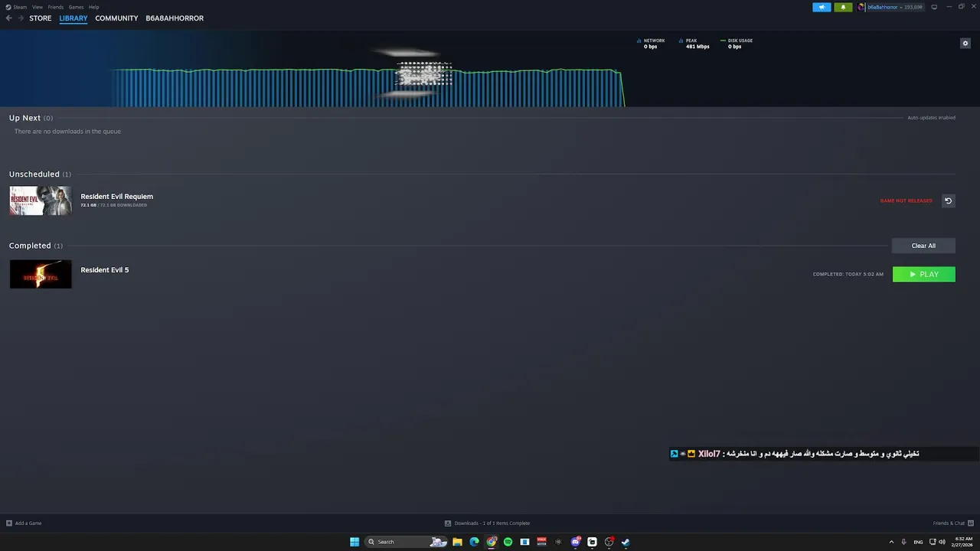Click the PEAK 481 Mbps stat
This screenshot has height=551, width=980.
coord(694,44)
